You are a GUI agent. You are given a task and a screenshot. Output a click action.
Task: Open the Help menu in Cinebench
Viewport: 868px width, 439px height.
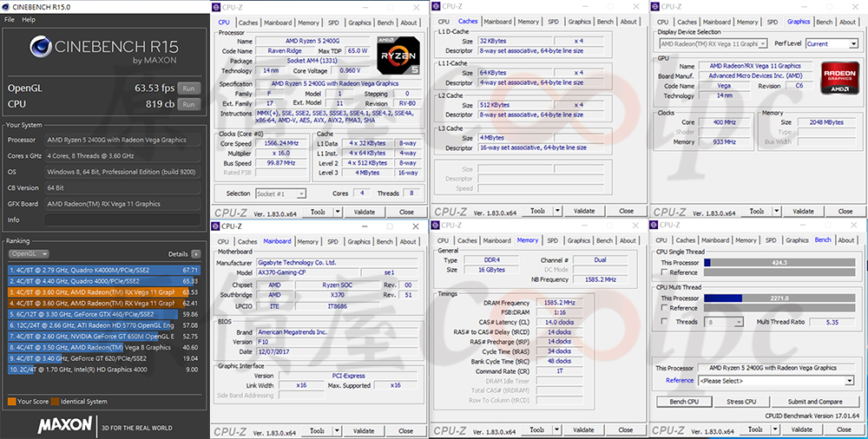point(29,19)
